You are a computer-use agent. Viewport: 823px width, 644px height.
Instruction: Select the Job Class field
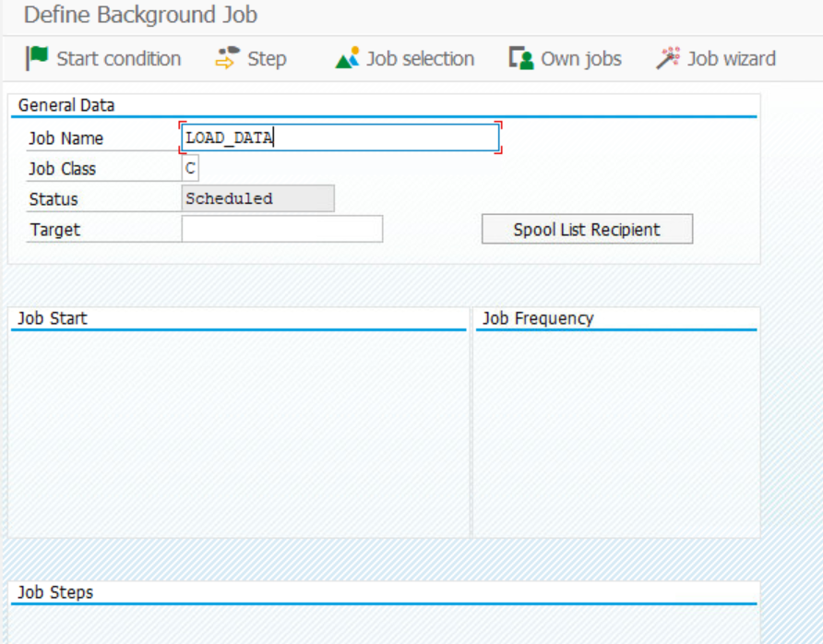pyautogui.click(x=190, y=169)
